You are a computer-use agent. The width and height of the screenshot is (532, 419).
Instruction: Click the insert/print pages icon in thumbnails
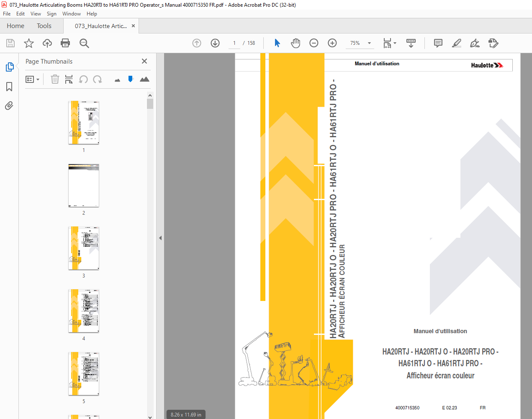click(x=69, y=79)
